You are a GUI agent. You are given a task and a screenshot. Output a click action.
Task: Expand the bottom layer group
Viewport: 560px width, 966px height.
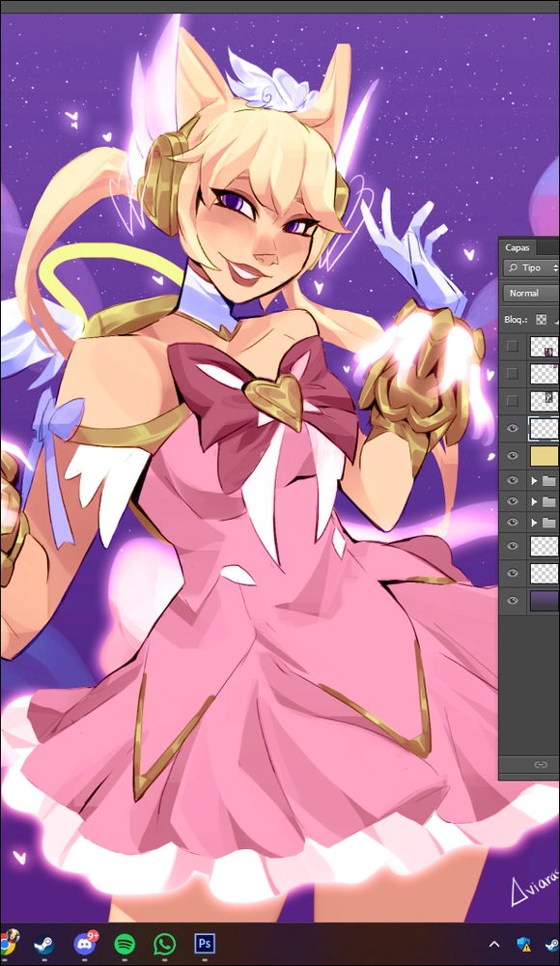pos(534,523)
